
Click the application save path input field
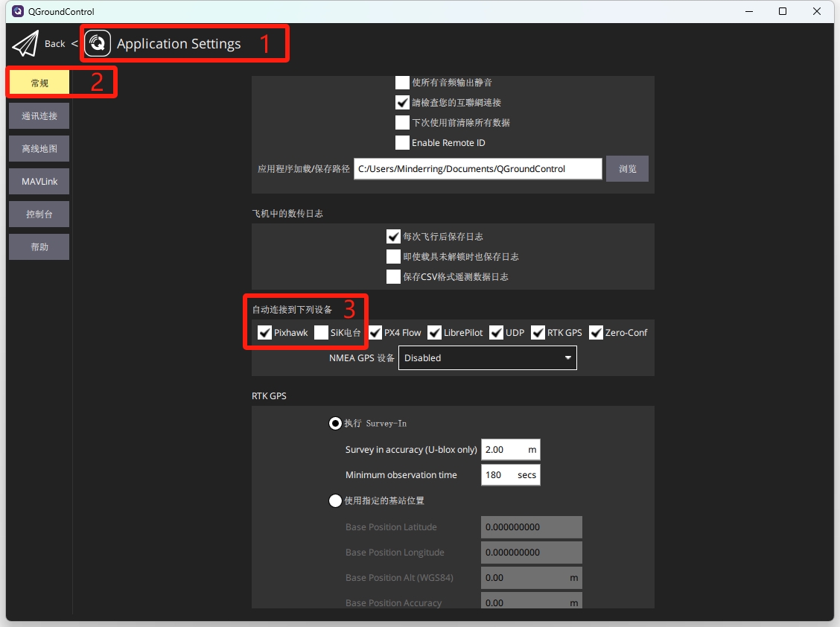point(478,169)
